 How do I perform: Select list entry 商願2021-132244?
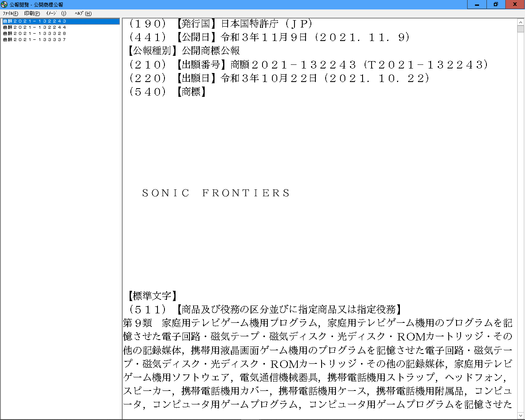(34, 27)
